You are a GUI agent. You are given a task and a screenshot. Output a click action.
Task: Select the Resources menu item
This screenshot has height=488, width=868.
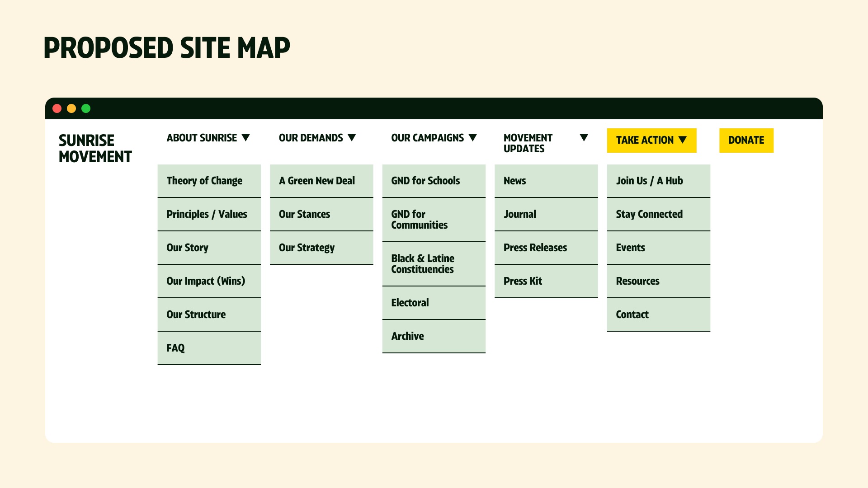tap(659, 281)
